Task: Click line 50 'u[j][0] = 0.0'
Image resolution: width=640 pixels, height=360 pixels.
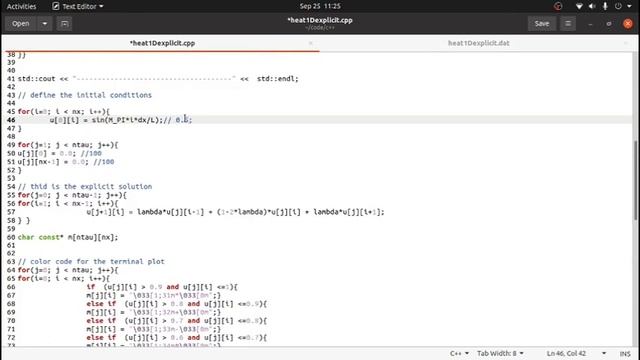Action: click(60, 153)
